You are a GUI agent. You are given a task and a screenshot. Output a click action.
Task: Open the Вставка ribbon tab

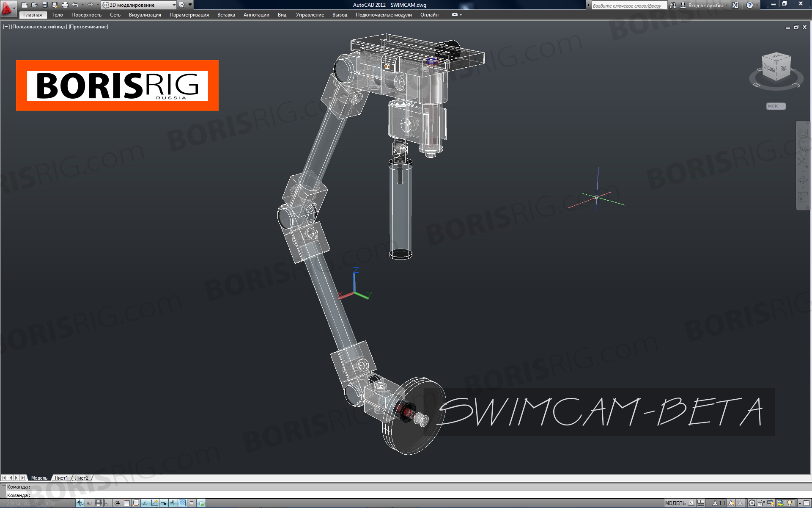click(x=226, y=15)
